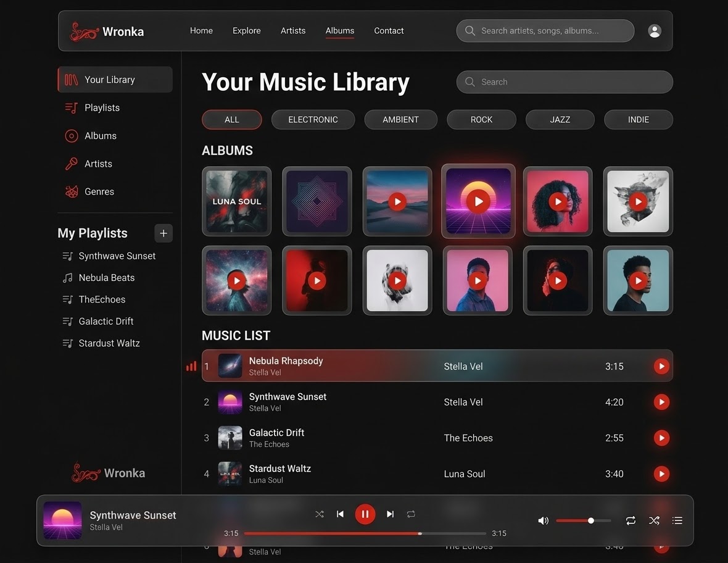728x563 pixels.
Task: Play the man on teal background album
Action: (639, 280)
